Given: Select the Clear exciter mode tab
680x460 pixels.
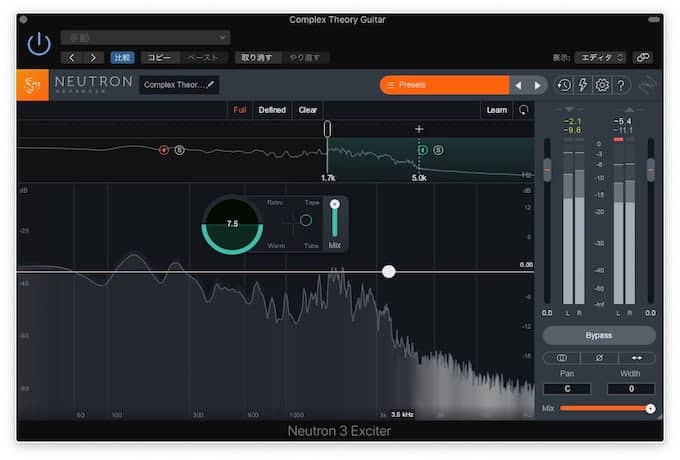Looking at the screenshot, I should (x=308, y=110).
